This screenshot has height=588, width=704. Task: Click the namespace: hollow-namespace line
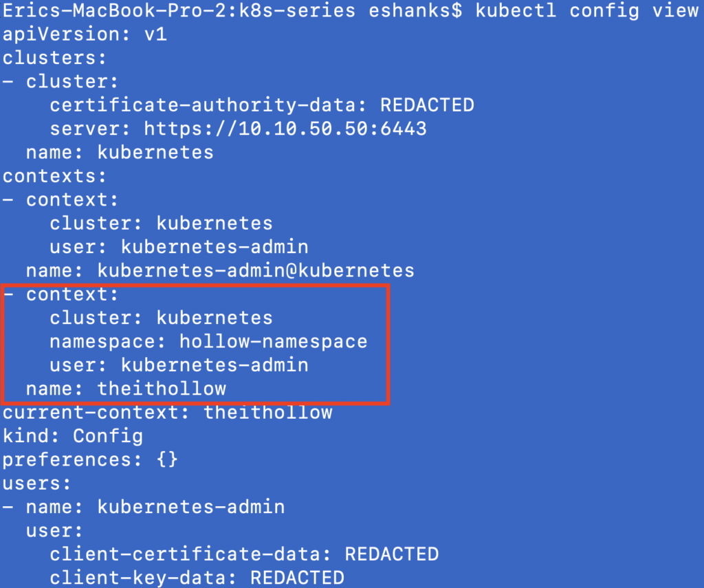click(x=208, y=341)
